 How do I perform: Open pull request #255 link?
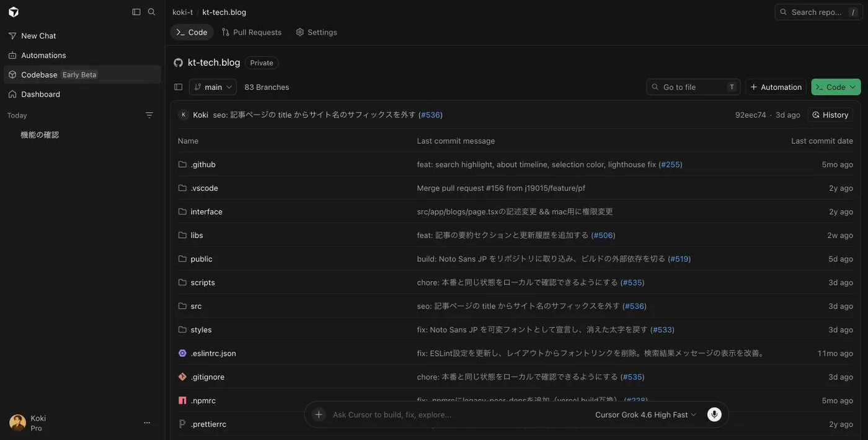[x=671, y=164]
